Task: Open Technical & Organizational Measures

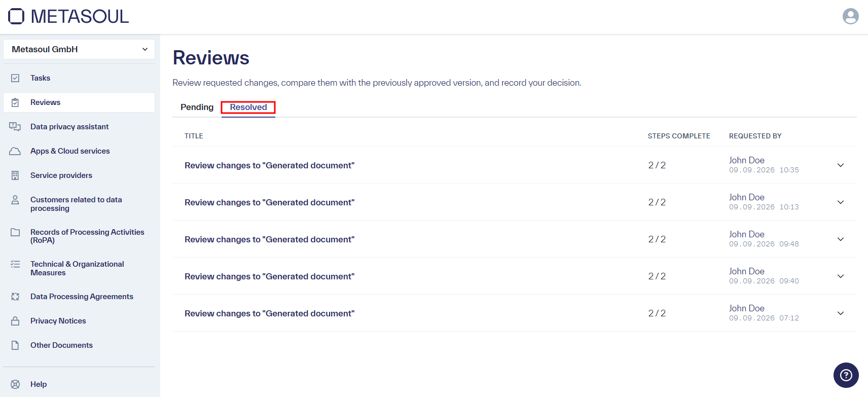Action: 79,268
